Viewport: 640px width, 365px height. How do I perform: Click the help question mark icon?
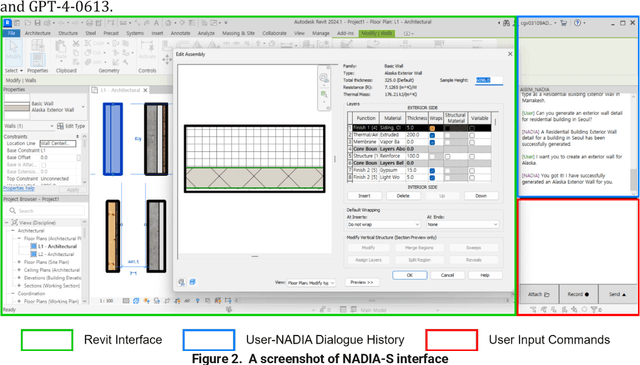[577, 23]
